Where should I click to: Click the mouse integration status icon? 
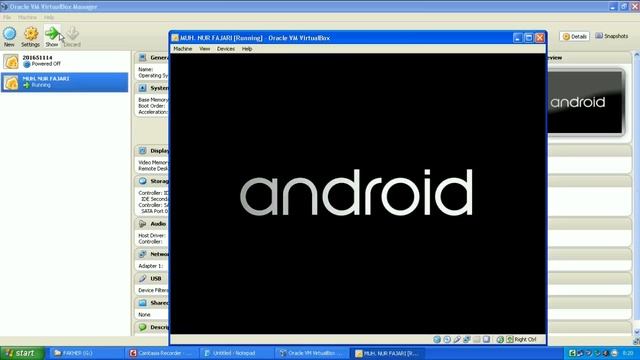tap(500, 340)
